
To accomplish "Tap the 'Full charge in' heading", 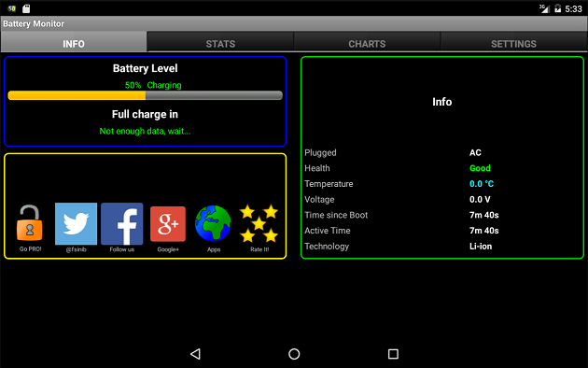I will (145, 114).
